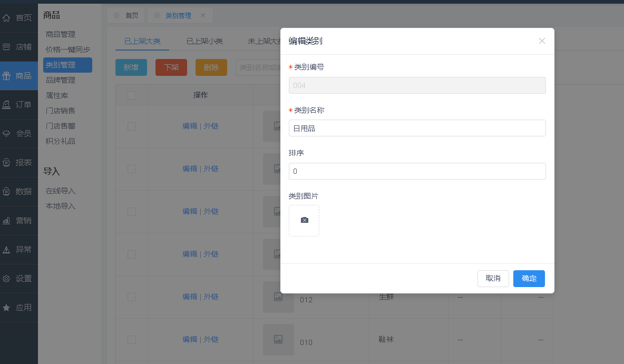Image resolution: width=624 pixels, height=364 pixels.
Task: Close the 编辑类别 dialog with X
Action: point(542,41)
